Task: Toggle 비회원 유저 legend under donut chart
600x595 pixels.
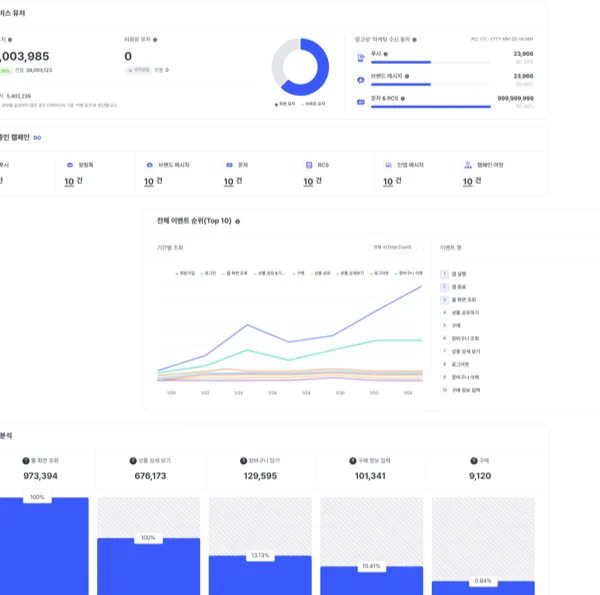Action: pyautogui.click(x=313, y=104)
